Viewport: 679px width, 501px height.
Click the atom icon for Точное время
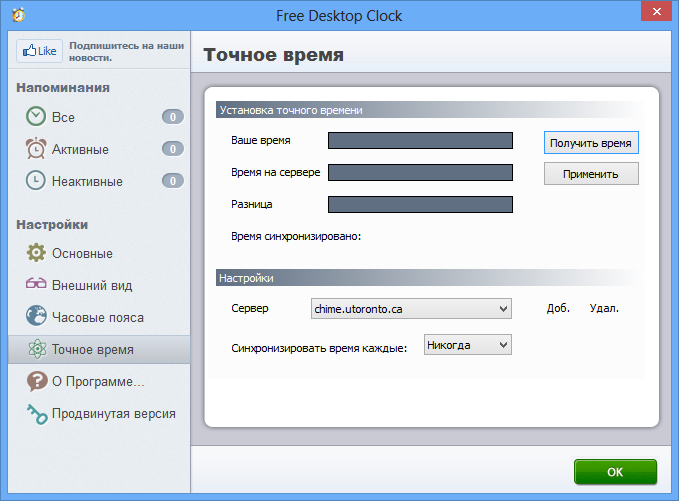click(x=37, y=349)
